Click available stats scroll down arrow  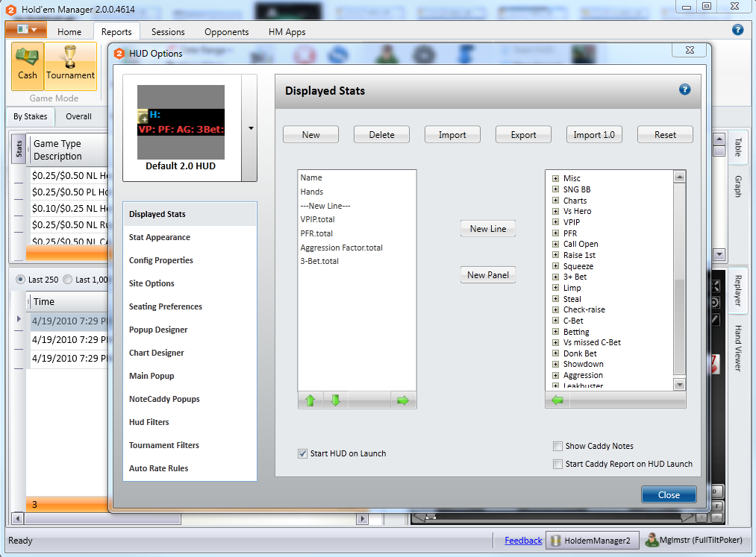click(x=679, y=385)
